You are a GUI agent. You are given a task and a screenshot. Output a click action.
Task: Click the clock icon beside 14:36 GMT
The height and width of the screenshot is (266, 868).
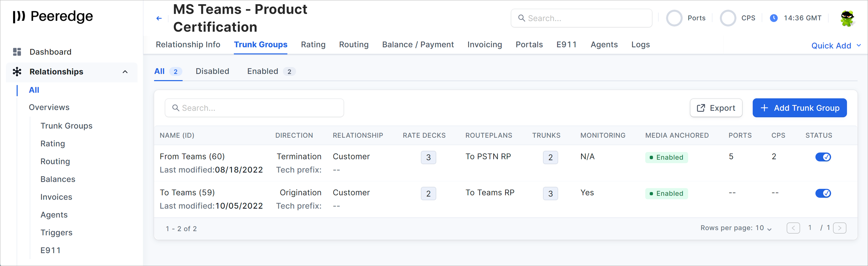click(x=774, y=18)
